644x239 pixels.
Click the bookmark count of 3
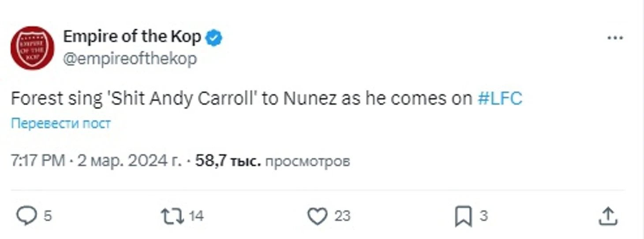[x=483, y=216]
